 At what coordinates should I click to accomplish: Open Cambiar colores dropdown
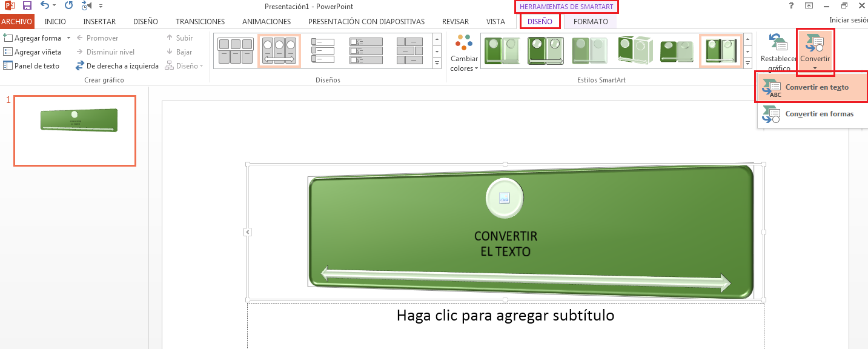[x=464, y=53]
